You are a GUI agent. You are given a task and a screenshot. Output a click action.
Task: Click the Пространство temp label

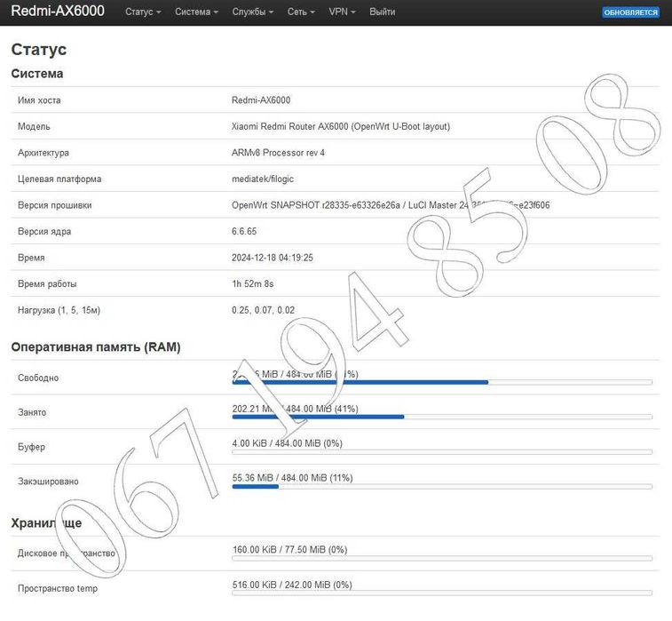tap(58, 588)
